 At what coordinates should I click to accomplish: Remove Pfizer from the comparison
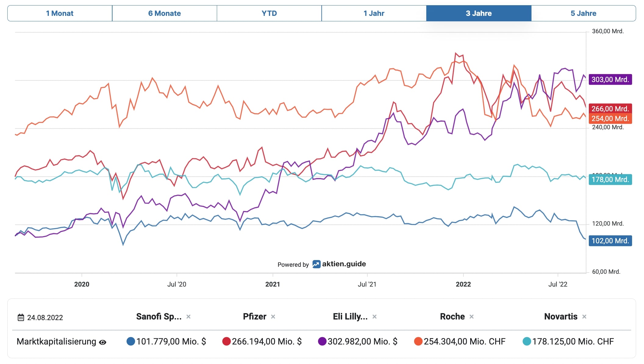[x=273, y=317]
